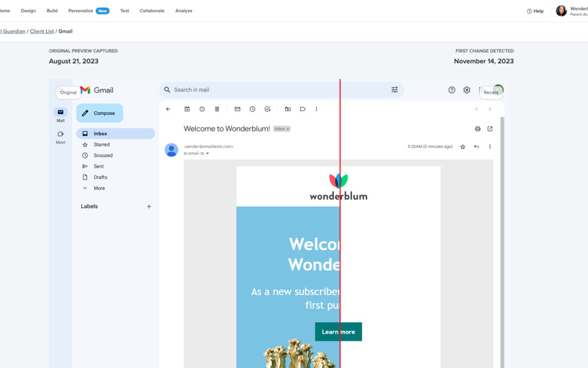This screenshot has width=588, height=368.
Task: Click the Report spam icon
Action: click(202, 109)
